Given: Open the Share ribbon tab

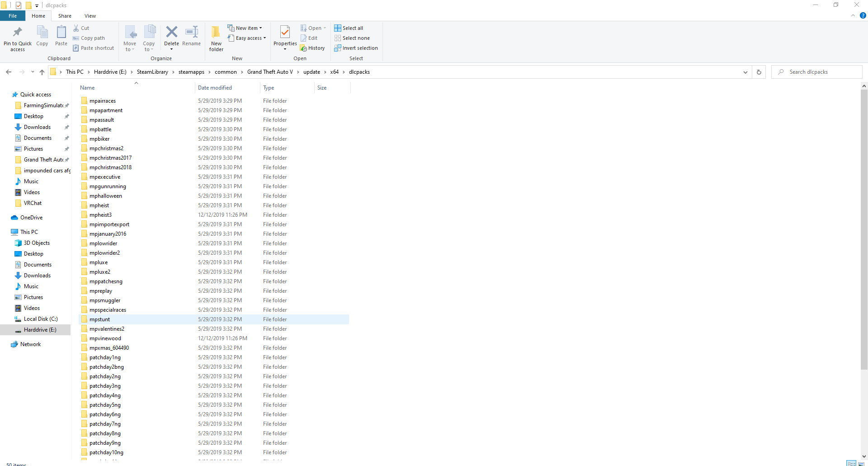Looking at the screenshot, I should point(65,16).
